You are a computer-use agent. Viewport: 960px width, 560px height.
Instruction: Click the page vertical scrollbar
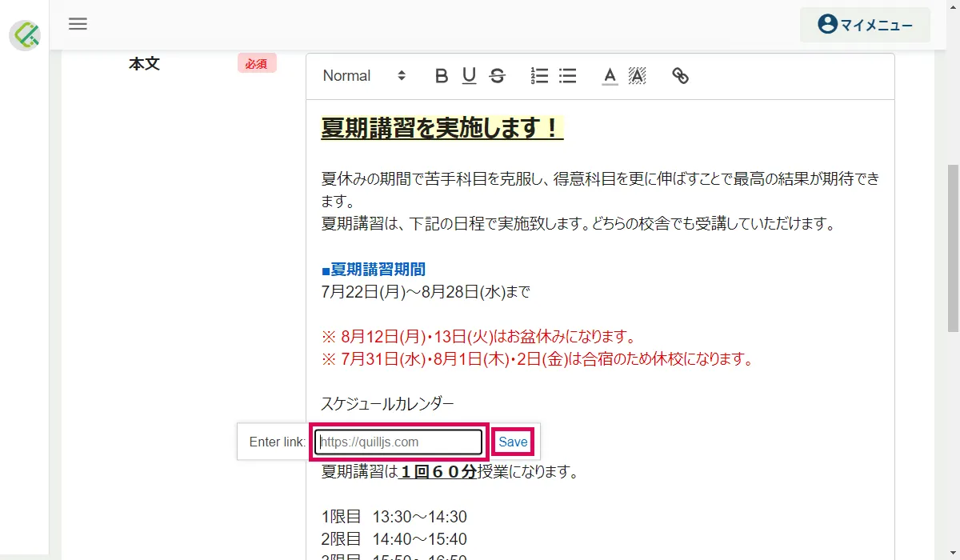(953, 248)
